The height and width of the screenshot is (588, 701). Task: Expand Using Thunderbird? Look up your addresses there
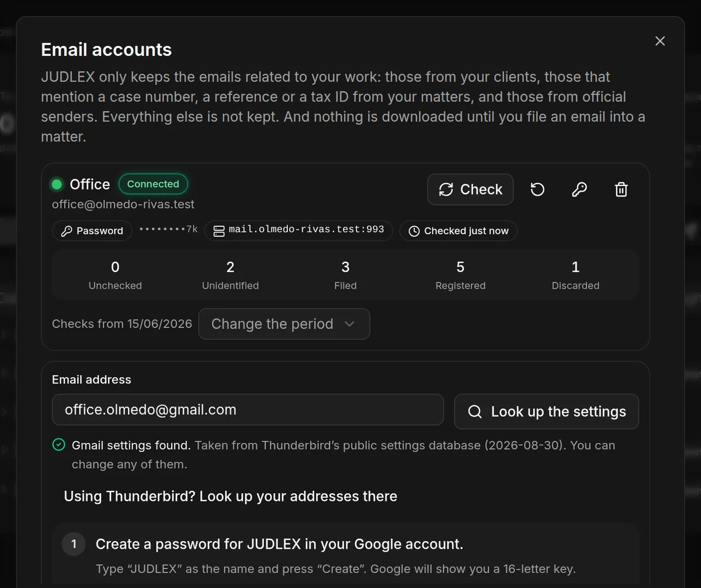[x=230, y=496]
